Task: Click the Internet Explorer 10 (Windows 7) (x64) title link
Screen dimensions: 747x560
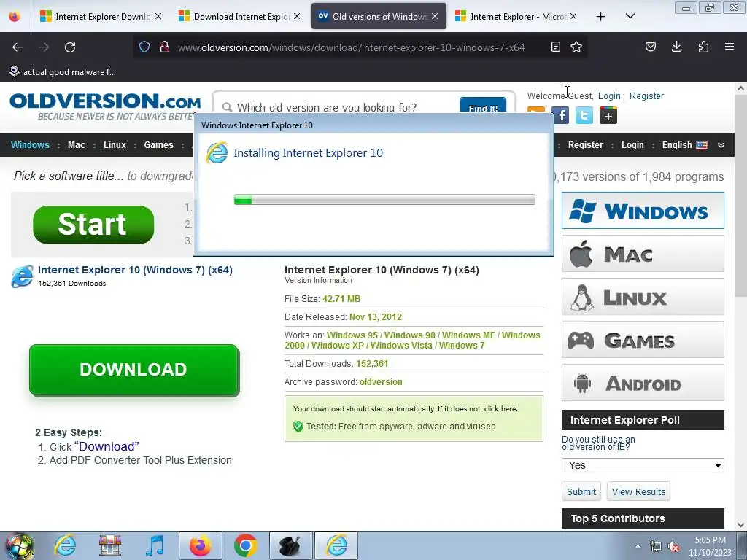Action: [x=135, y=270]
